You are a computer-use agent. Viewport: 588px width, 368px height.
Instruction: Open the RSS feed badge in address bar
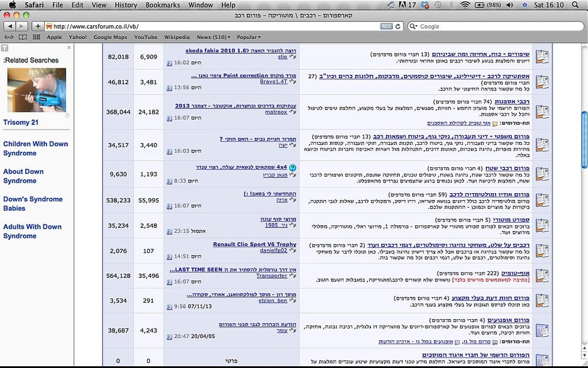pos(386,26)
